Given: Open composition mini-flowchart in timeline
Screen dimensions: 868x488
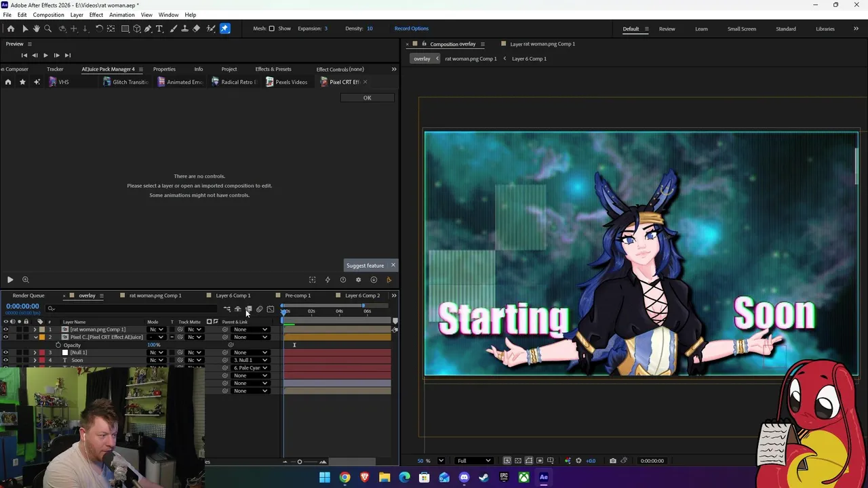Looking at the screenshot, I should pyautogui.click(x=227, y=310).
